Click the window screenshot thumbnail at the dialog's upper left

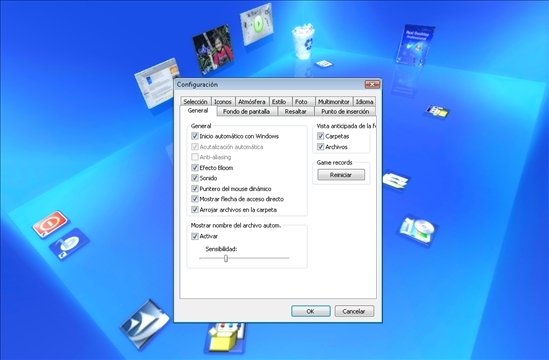(157, 83)
